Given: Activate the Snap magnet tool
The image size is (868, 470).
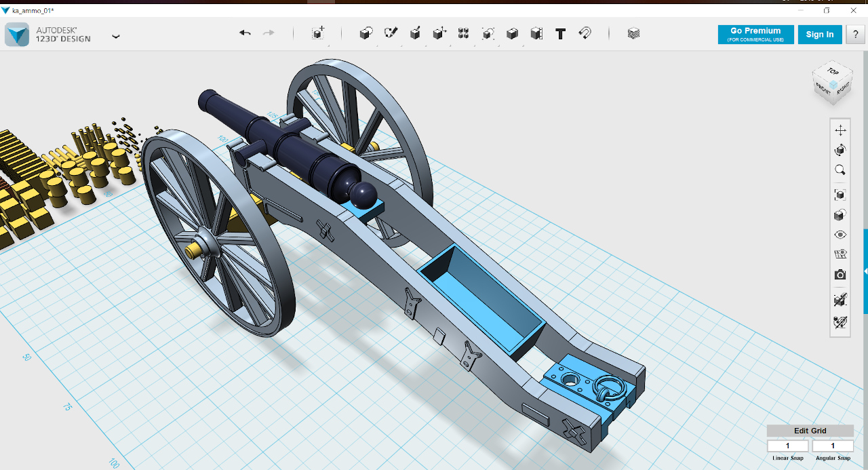Looking at the screenshot, I should coord(585,33).
